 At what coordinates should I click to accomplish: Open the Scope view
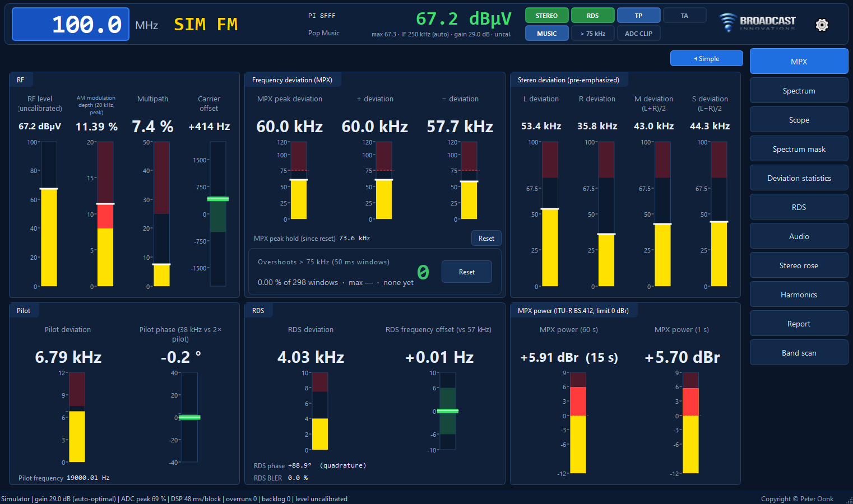799,119
